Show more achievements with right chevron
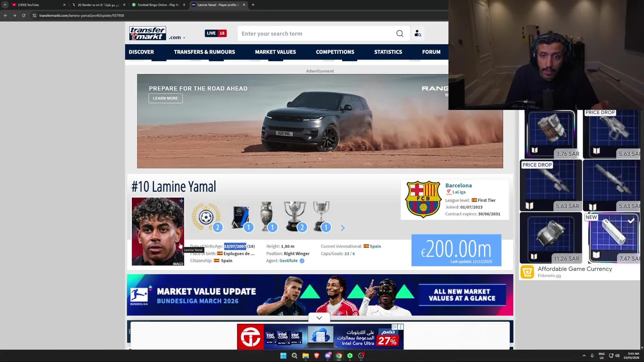 point(343,228)
